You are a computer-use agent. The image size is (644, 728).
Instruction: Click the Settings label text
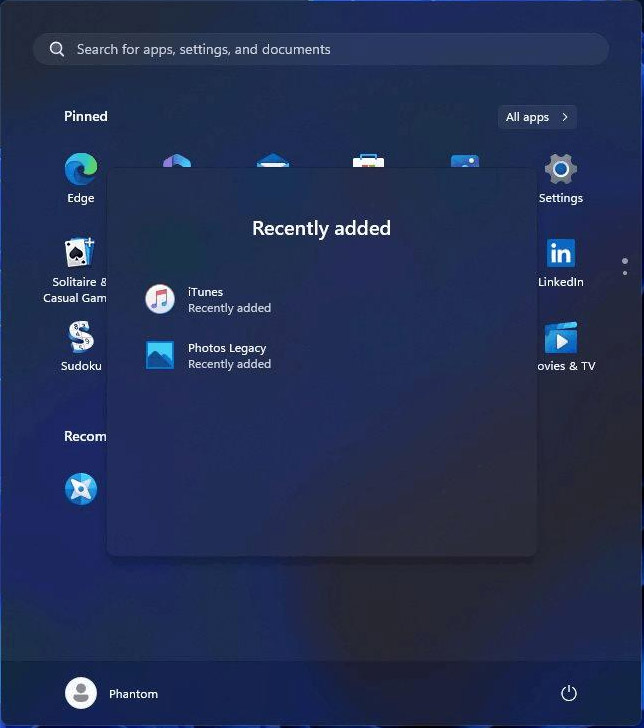pos(561,198)
